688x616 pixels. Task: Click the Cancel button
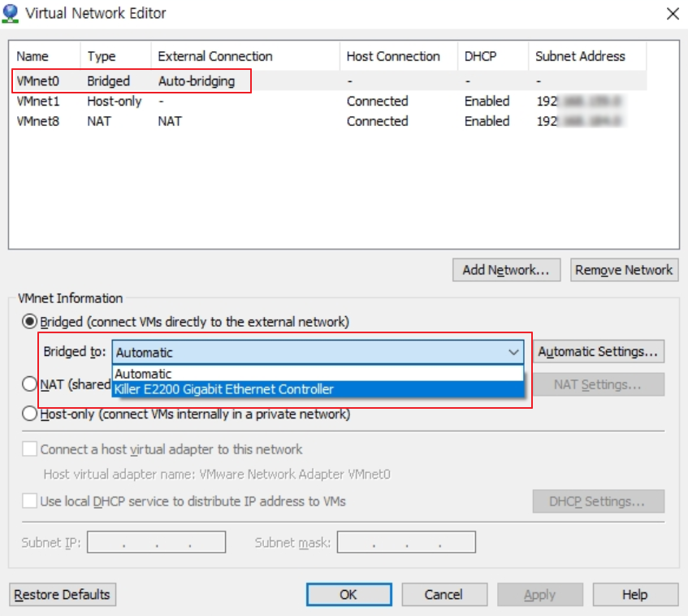click(444, 595)
